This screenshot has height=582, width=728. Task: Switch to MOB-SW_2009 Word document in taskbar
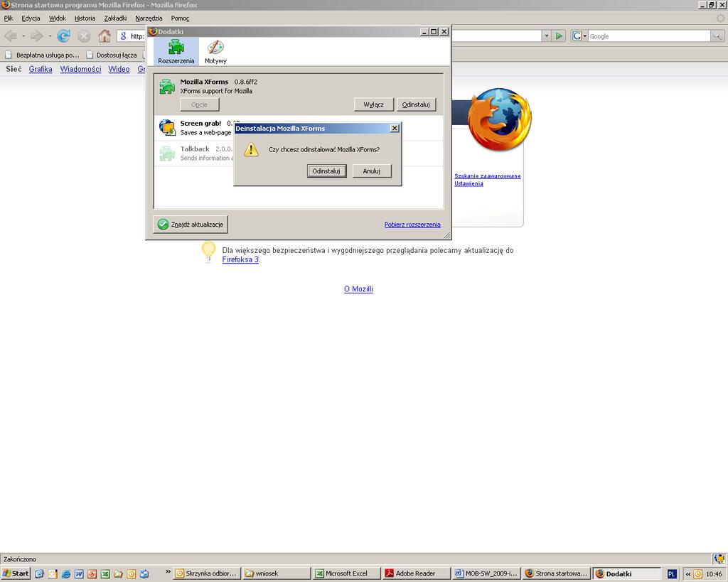(x=486, y=573)
